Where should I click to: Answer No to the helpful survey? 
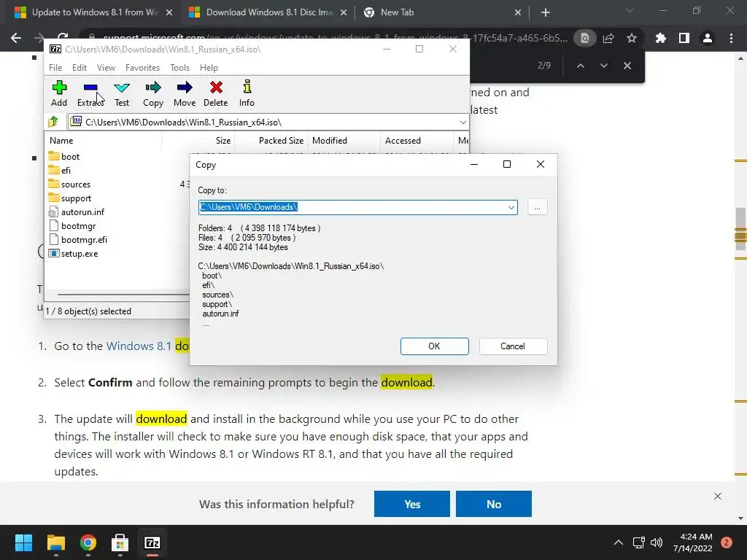pos(494,504)
